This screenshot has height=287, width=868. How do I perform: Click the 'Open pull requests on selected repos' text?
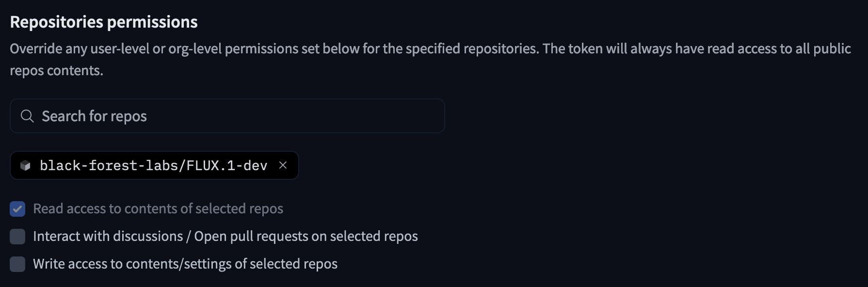(x=306, y=237)
